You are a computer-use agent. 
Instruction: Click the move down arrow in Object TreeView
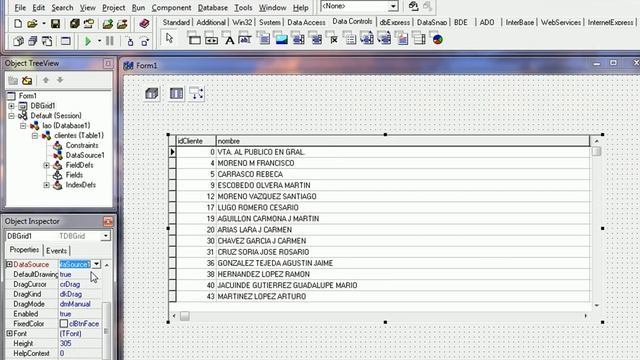click(x=60, y=80)
